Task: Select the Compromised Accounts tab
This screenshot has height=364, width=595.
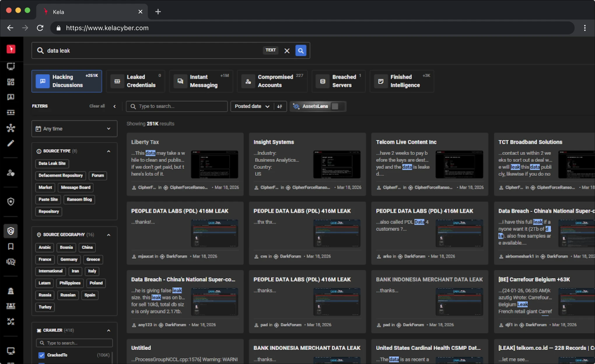Action: 272,81
